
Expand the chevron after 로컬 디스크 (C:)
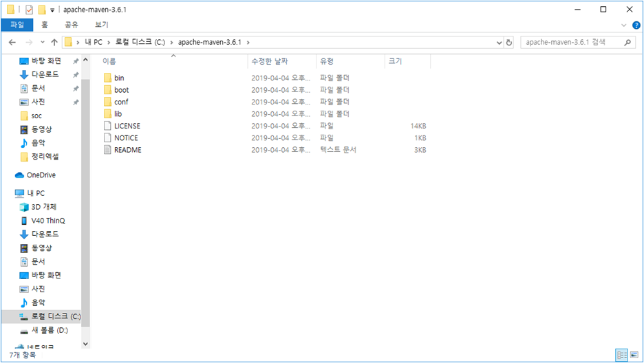[172, 42]
